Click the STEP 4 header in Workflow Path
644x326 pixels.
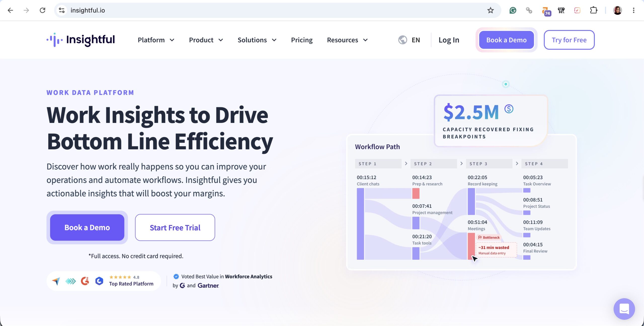pos(544,164)
